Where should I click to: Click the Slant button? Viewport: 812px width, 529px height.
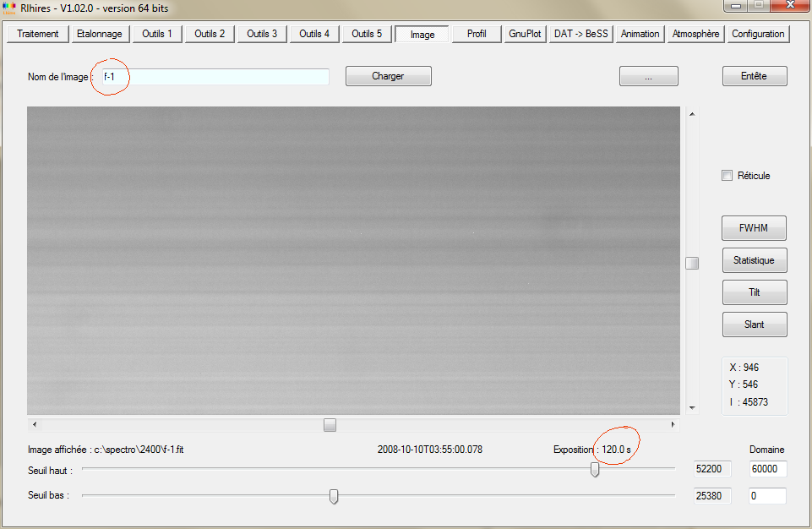(x=755, y=324)
